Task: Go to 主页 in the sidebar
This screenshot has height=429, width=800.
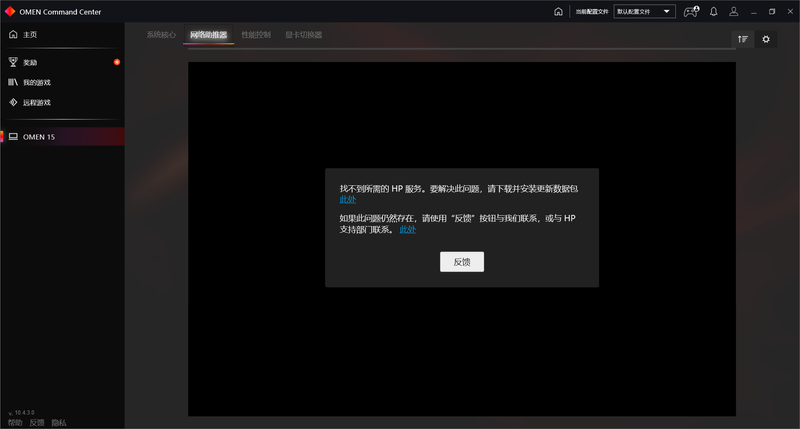Action: pyautogui.click(x=30, y=35)
